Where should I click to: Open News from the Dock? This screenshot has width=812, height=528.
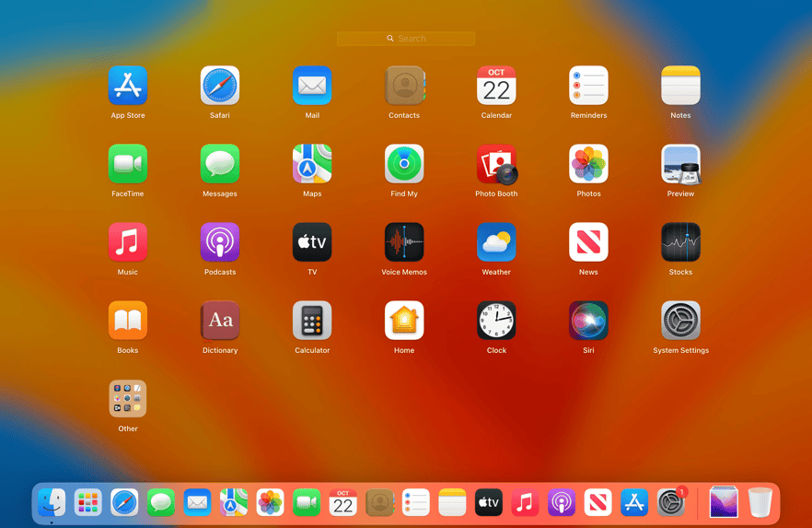coord(598,502)
